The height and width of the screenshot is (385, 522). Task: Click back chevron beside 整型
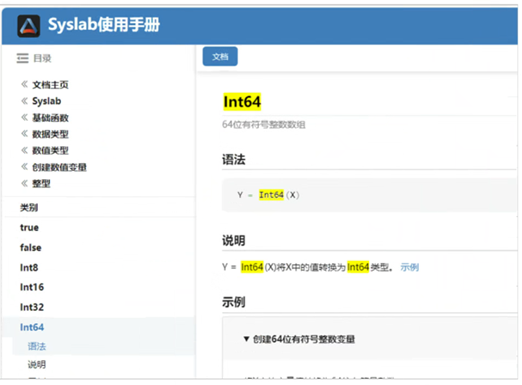point(24,183)
